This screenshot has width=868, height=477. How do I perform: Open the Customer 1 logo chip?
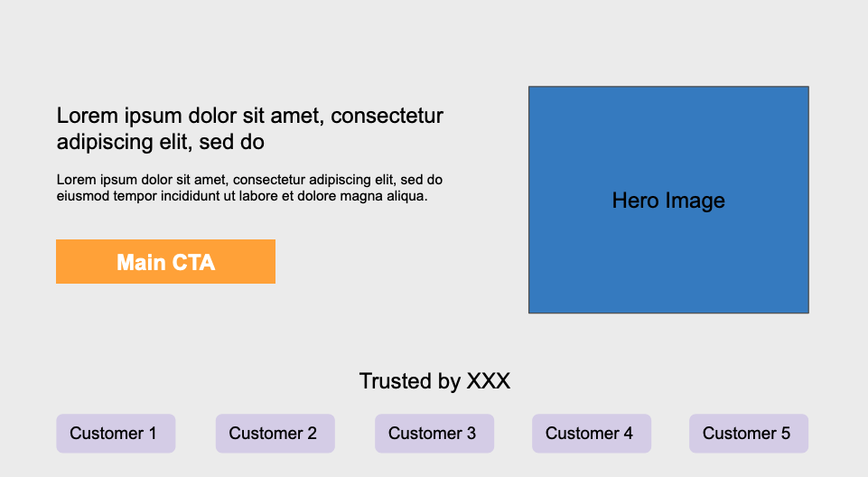(x=116, y=434)
